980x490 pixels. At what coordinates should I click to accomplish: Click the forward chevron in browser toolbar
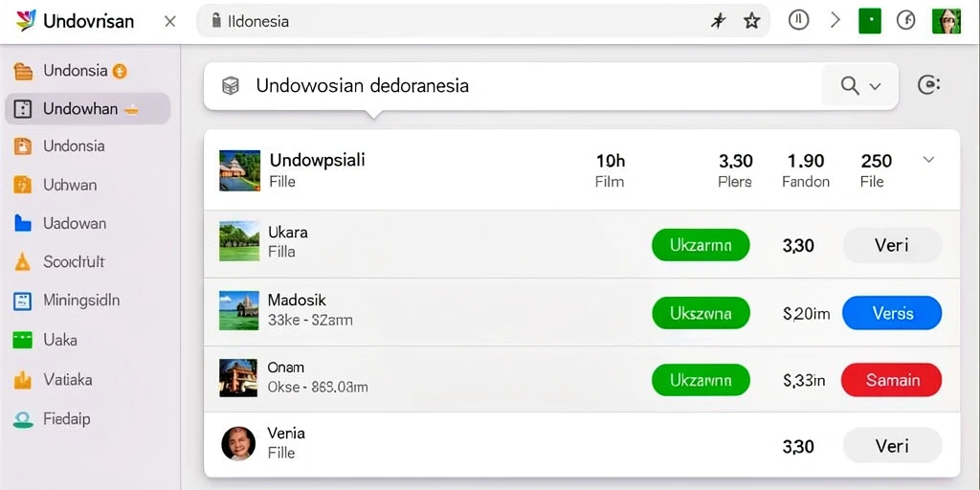pos(835,21)
